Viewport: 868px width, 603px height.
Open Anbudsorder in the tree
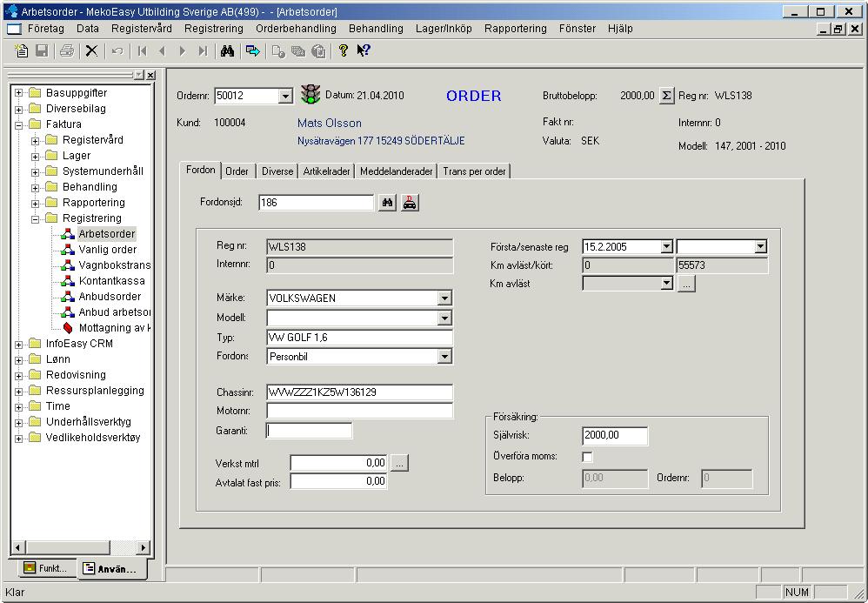(x=110, y=296)
